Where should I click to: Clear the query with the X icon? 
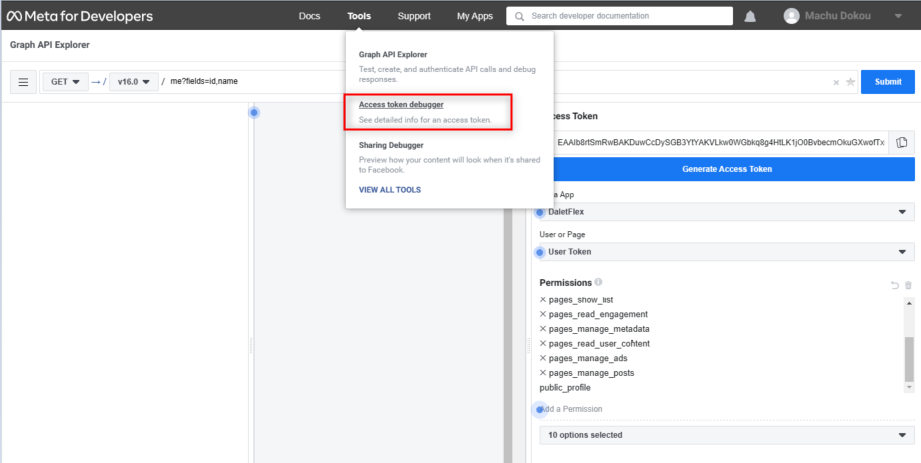(836, 83)
